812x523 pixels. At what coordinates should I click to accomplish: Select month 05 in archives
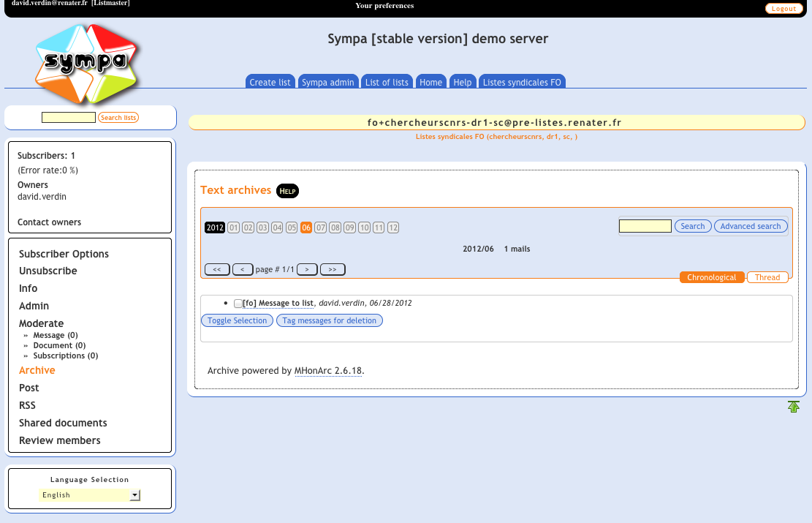pyautogui.click(x=292, y=227)
